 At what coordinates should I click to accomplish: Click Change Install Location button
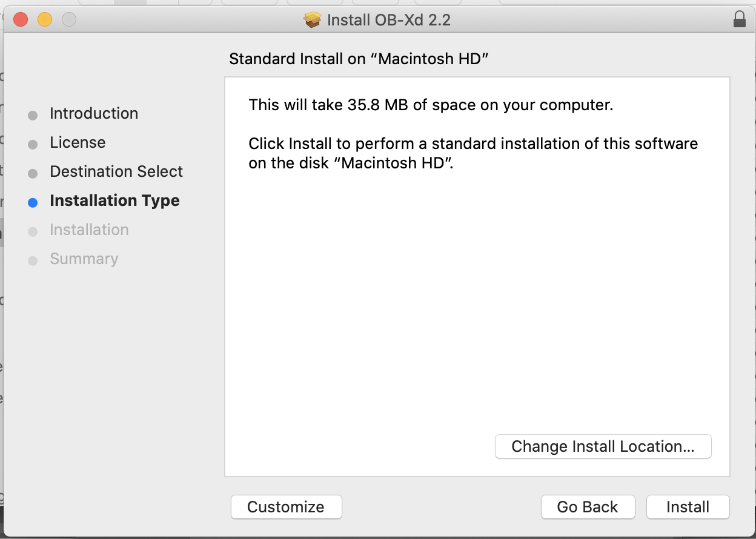[603, 446]
